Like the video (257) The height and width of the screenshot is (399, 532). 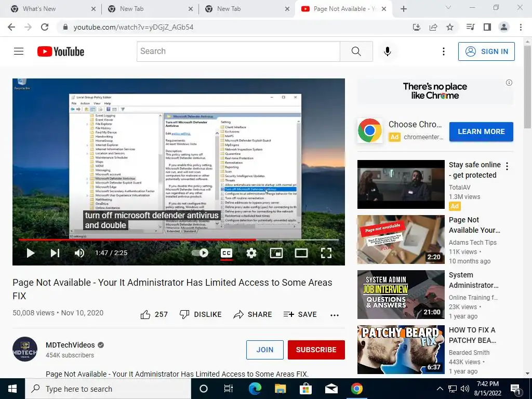coord(154,314)
